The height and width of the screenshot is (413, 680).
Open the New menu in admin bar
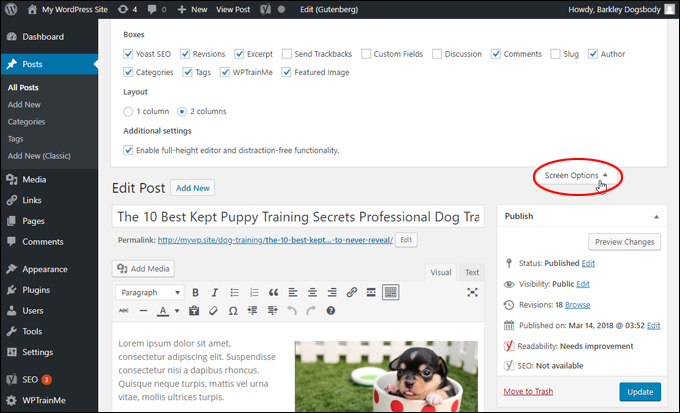pyautogui.click(x=192, y=9)
